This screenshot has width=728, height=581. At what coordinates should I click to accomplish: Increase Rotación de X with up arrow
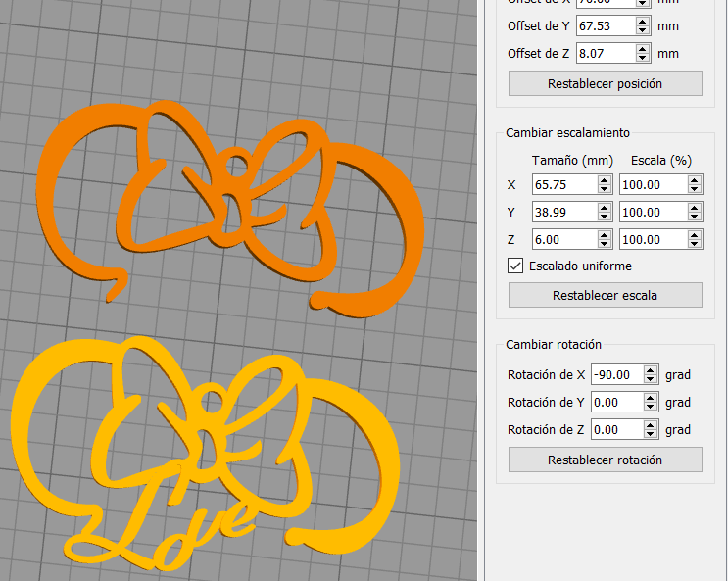point(651,370)
